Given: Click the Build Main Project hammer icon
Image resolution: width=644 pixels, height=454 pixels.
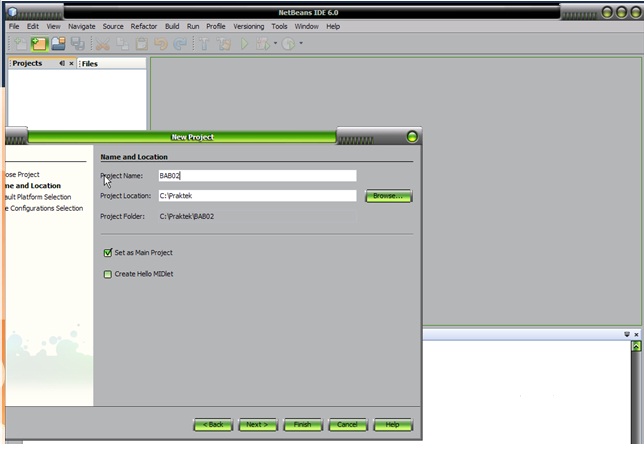Looking at the screenshot, I should click(204, 44).
